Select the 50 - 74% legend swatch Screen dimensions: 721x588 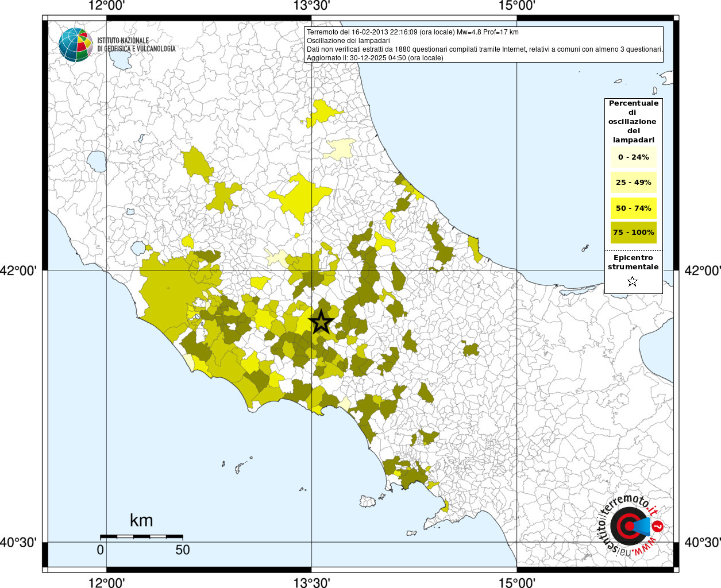pos(633,208)
